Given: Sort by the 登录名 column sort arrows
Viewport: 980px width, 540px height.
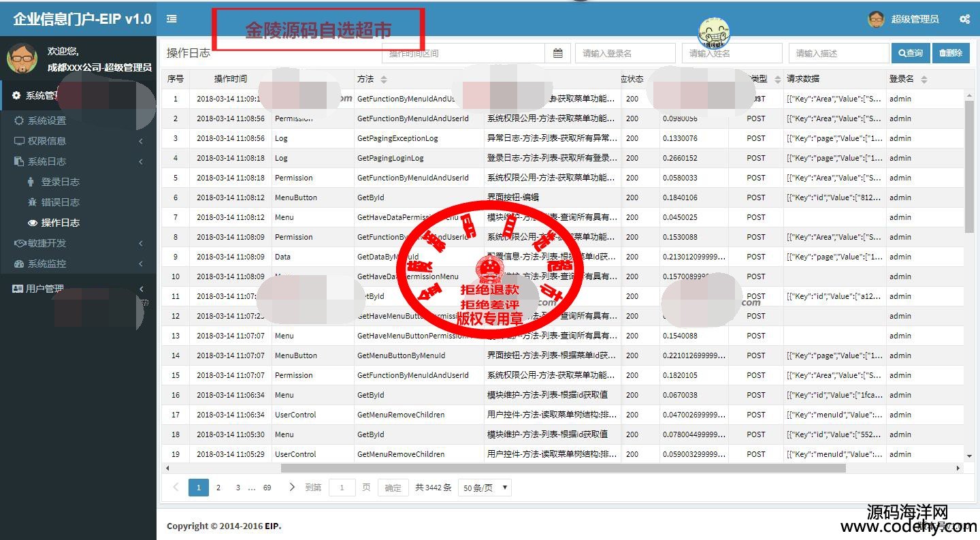Looking at the screenshot, I should pyautogui.click(x=924, y=80).
